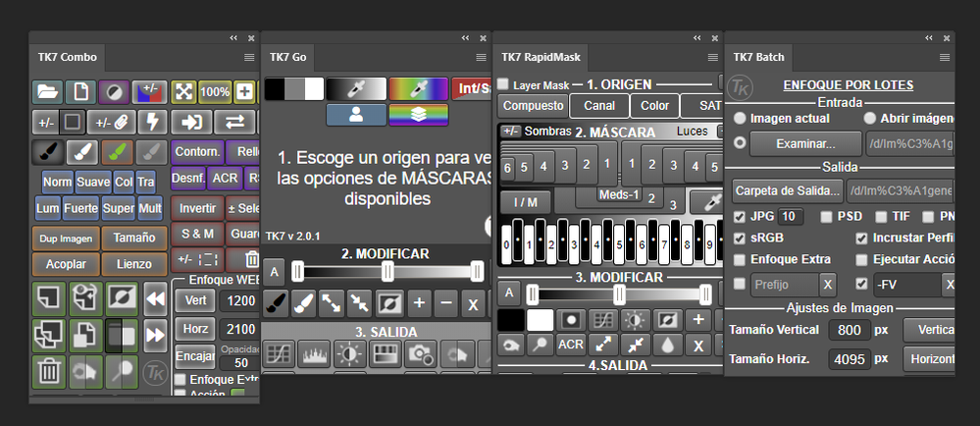Image resolution: width=980 pixels, height=426 pixels.
Task: Click the levels histogram icon in TK7 Go Salida
Action: click(314, 354)
